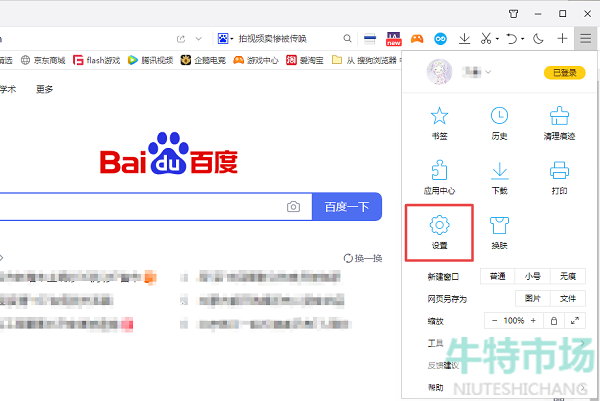
Task: Click the 已登录 logged-in button
Action: click(564, 73)
